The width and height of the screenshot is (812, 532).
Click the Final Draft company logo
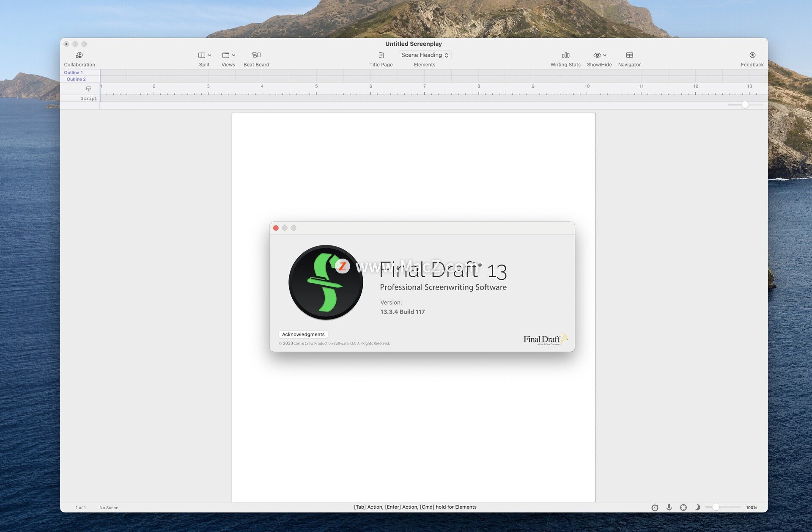coord(546,339)
